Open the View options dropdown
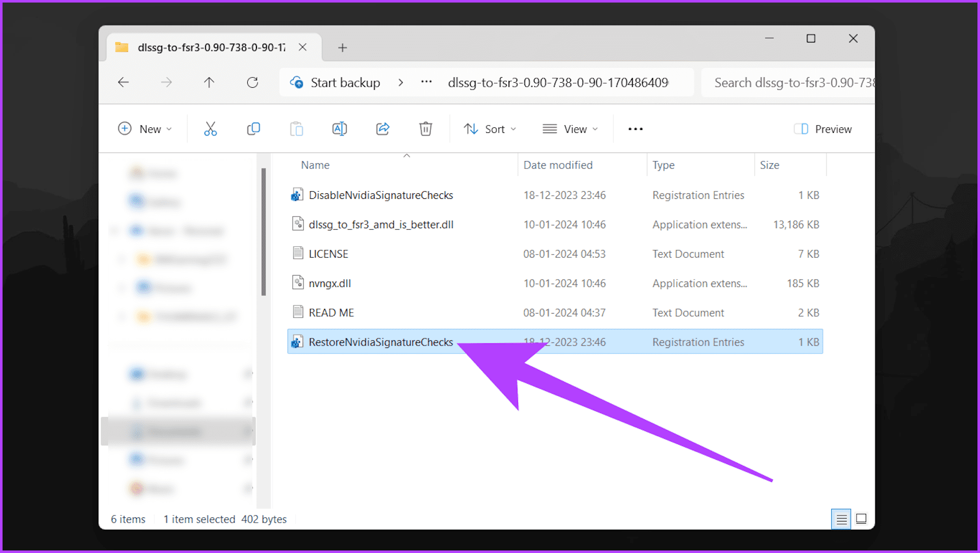Viewport: 980px width, 553px height. click(570, 128)
